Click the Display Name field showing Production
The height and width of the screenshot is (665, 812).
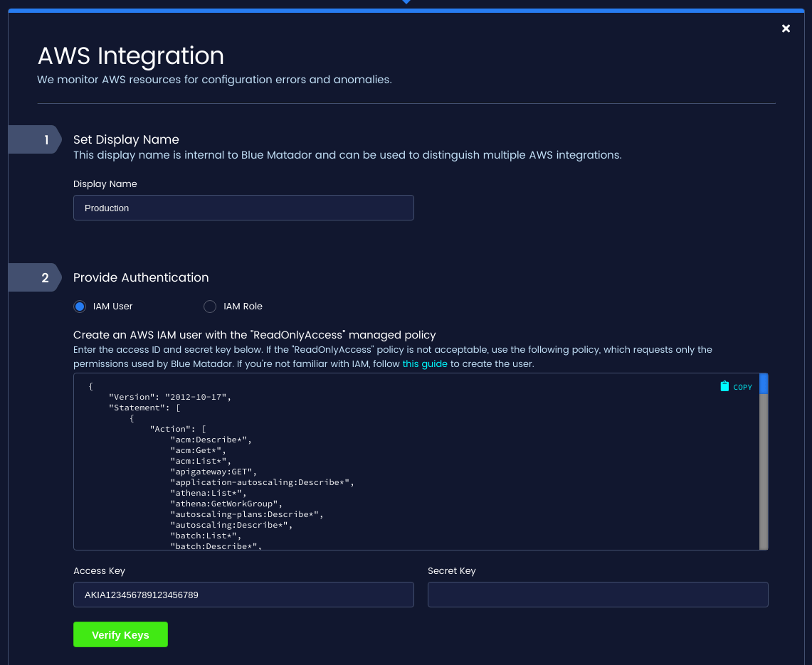(x=243, y=208)
